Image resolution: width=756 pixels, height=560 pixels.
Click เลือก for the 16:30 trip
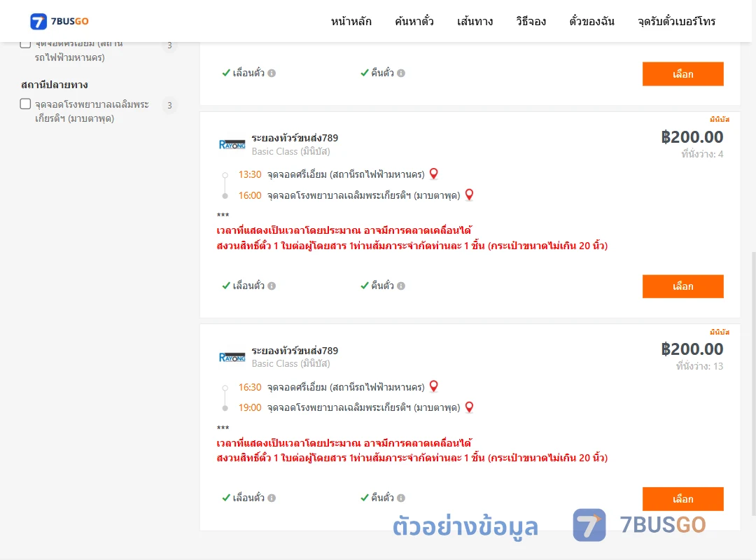pos(682,498)
